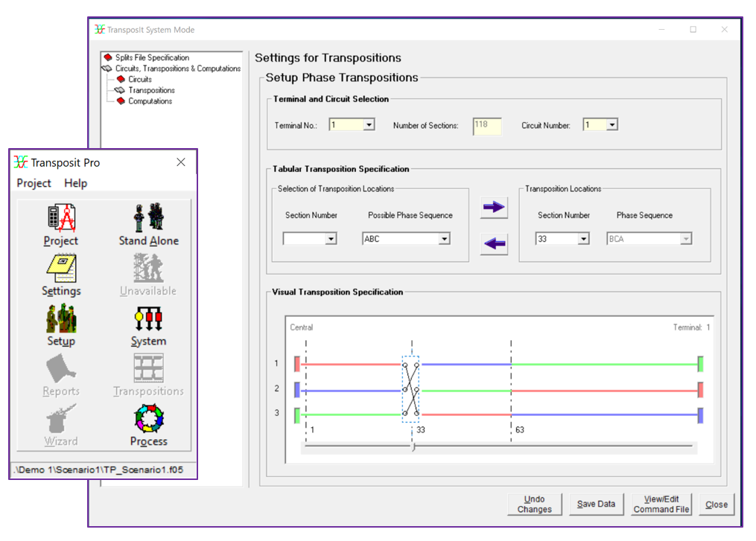Click the greyed Transpositions grid icon

point(148,368)
